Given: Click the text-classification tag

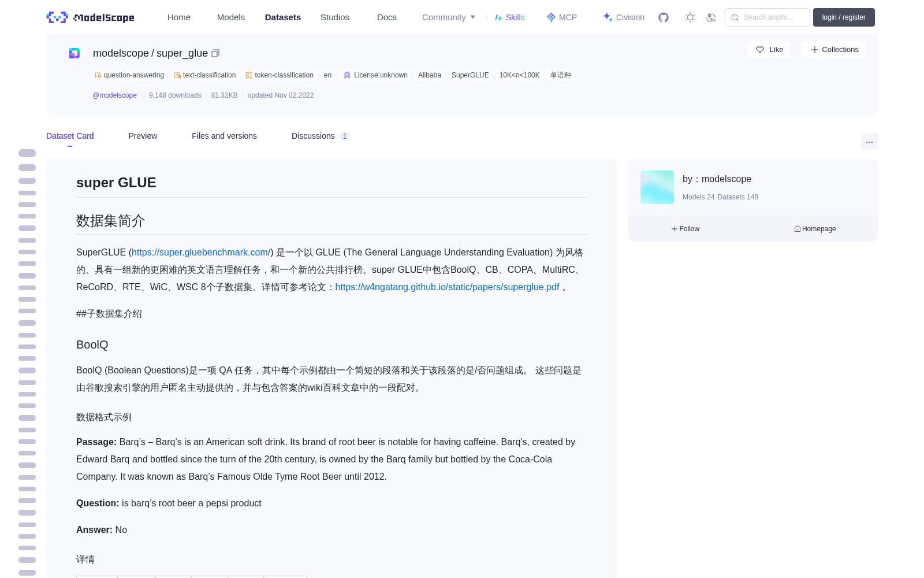Looking at the screenshot, I should [x=205, y=75].
